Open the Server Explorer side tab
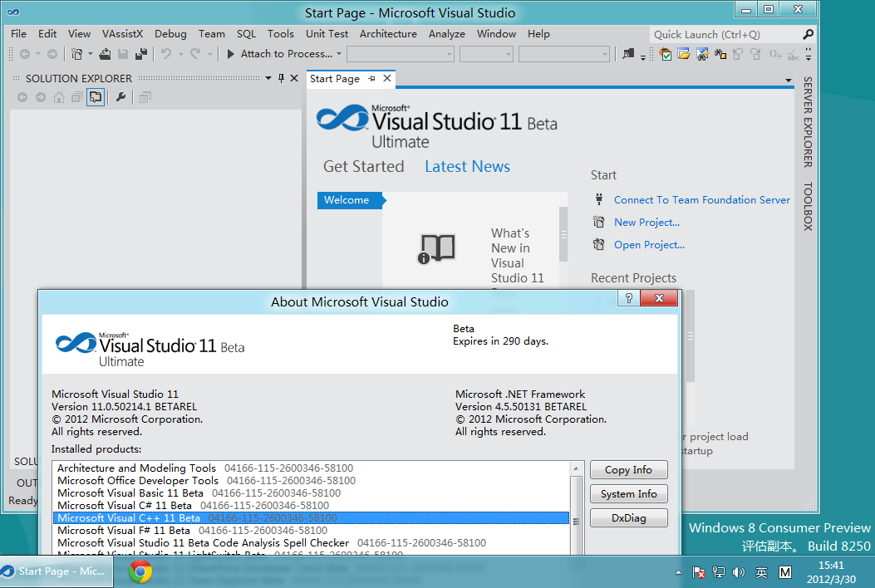Image resolution: width=875 pixels, height=588 pixels. tap(808, 122)
